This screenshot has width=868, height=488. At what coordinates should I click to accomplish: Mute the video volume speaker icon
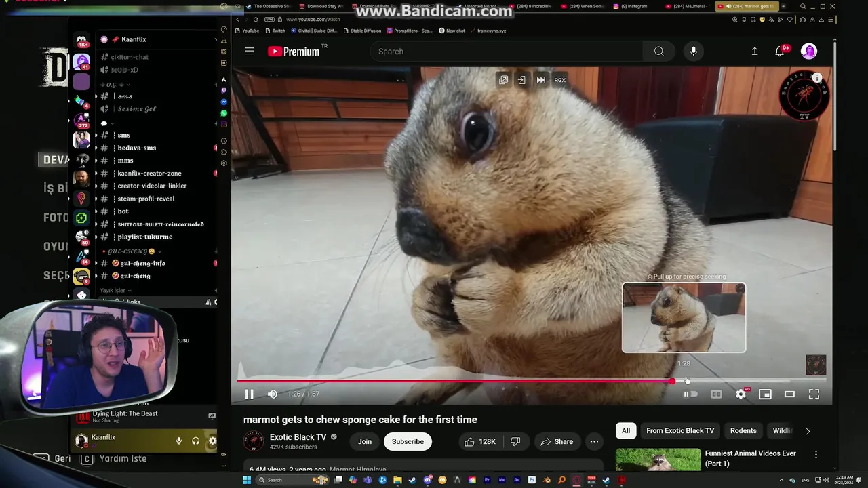272,394
